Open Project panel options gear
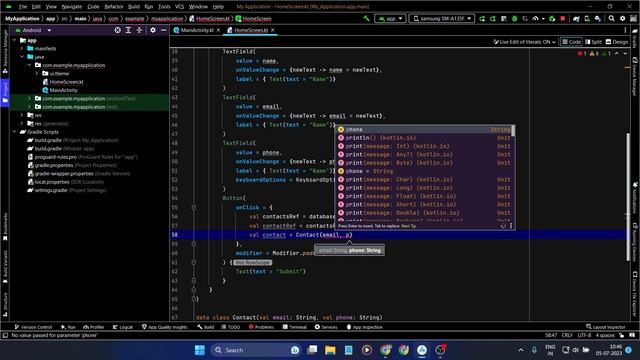Viewport: 640px width, 360px height. pyautogui.click(x=153, y=30)
